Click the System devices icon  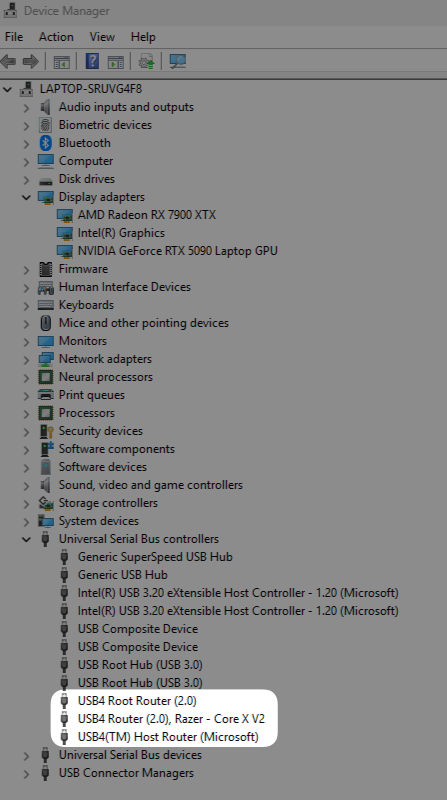(45, 521)
